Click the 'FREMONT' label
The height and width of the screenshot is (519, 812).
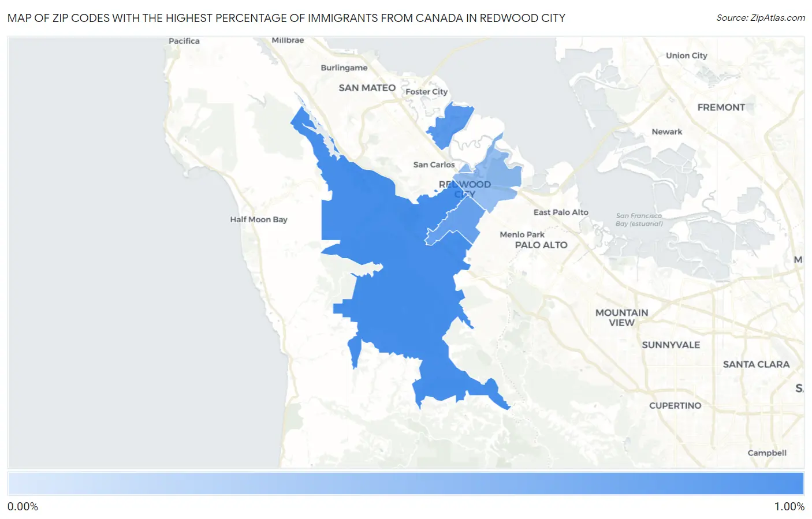pyautogui.click(x=721, y=107)
